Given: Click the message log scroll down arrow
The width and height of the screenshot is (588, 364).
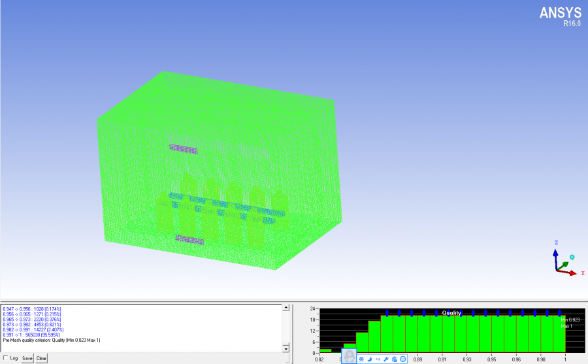Looking at the screenshot, I should pos(286,349).
